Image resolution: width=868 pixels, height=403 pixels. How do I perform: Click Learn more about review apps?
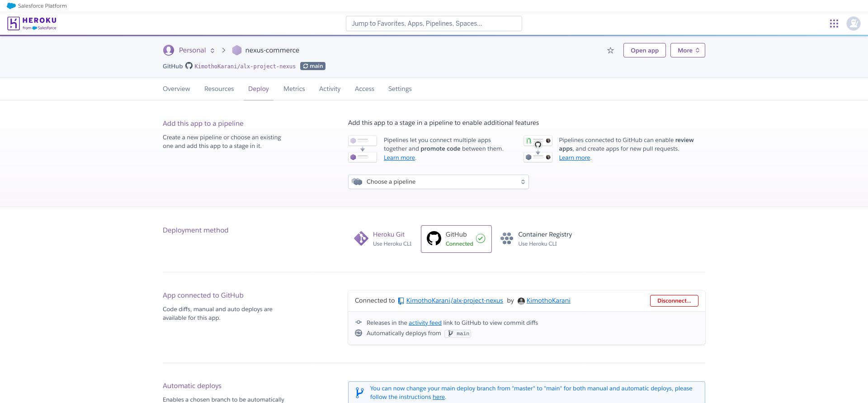[x=575, y=158]
